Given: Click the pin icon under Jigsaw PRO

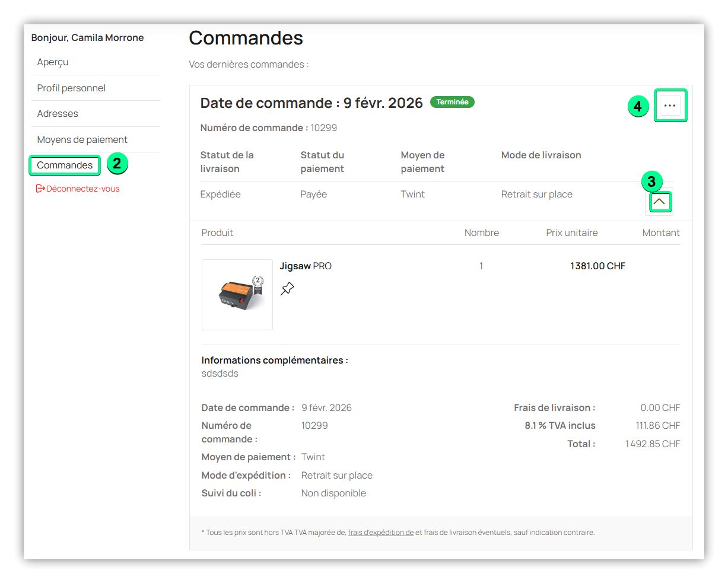Looking at the screenshot, I should [287, 289].
